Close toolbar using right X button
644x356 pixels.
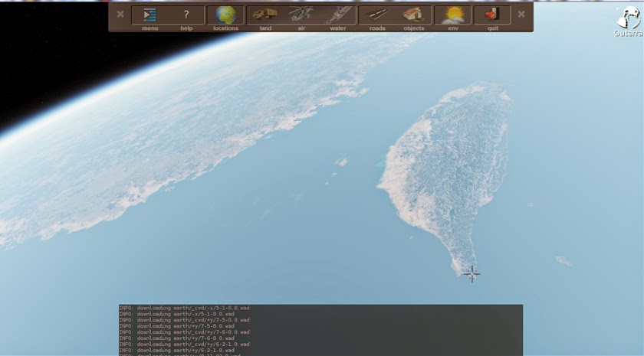pyautogui.click(x=521, y=14)
